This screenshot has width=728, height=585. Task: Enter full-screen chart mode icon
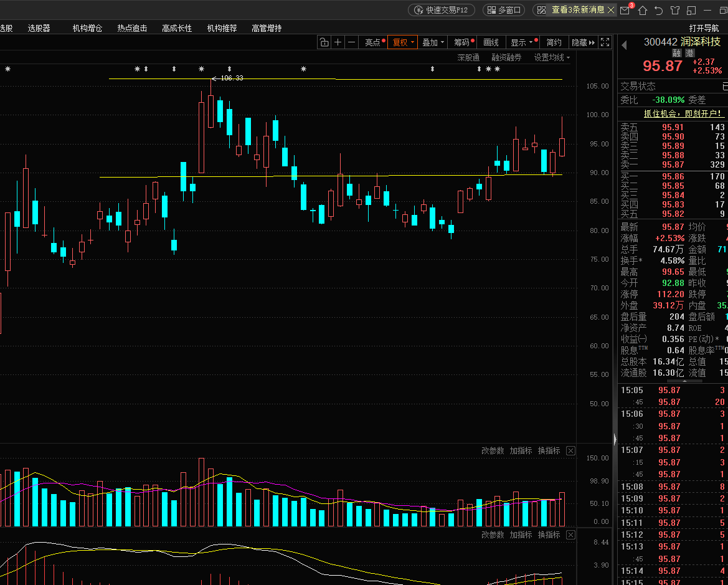click(605, 42)
